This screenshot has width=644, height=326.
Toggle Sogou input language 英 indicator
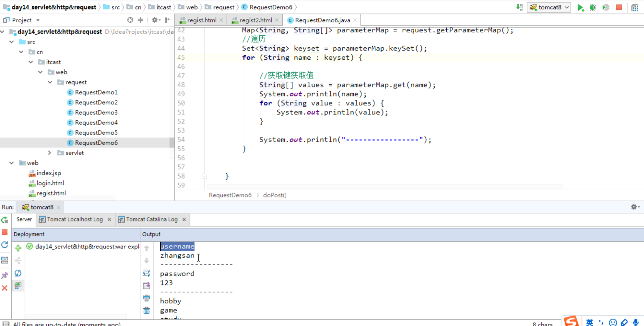point(589,322)
